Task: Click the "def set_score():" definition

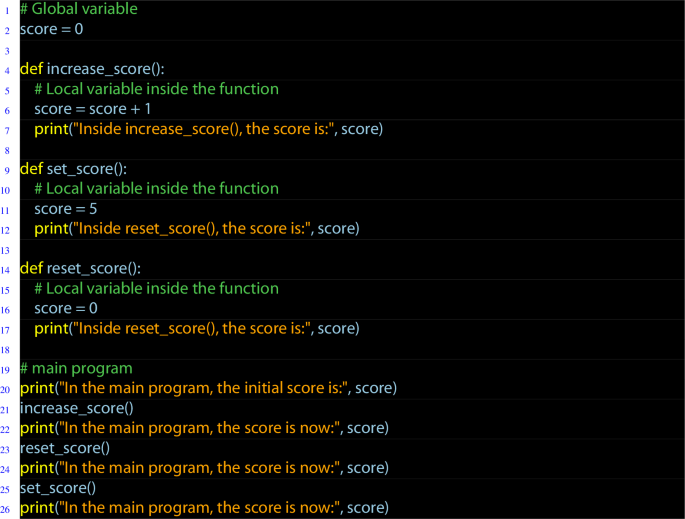Action: click(x=73, y=169)
